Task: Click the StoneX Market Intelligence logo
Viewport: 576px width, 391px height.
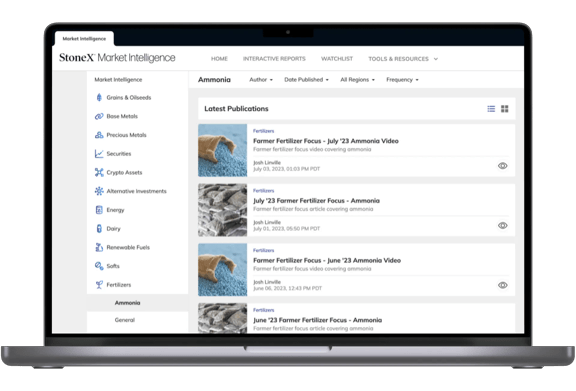Action: (117, 58)
